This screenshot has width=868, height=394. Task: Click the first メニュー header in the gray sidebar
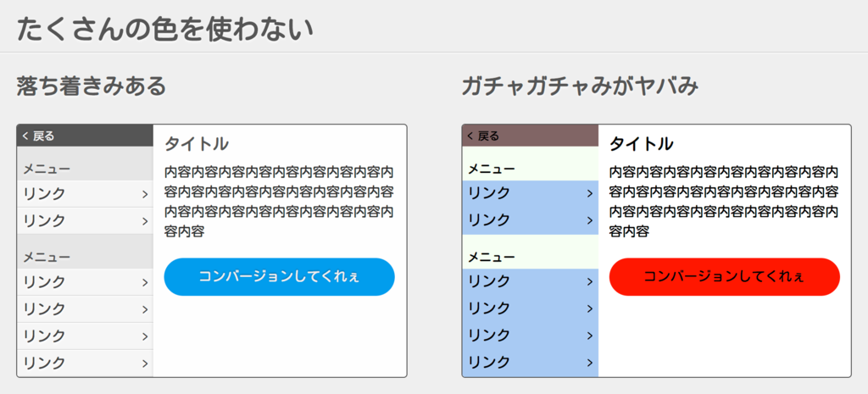point(86,169)
